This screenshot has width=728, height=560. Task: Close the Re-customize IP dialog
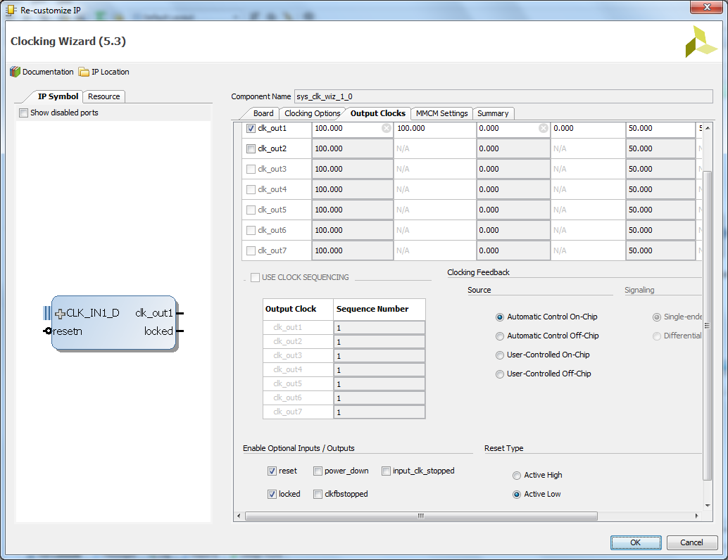pyautogui.click(x=706, y=7)
